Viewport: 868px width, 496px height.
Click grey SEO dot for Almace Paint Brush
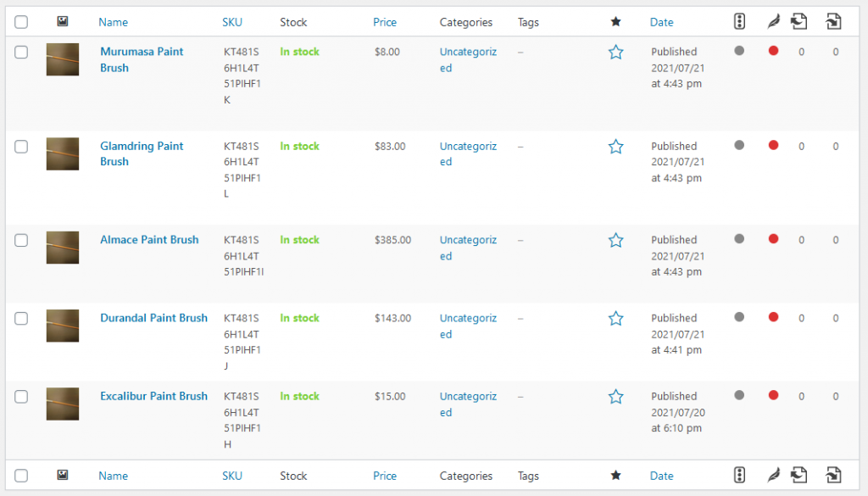coord(739,239)
